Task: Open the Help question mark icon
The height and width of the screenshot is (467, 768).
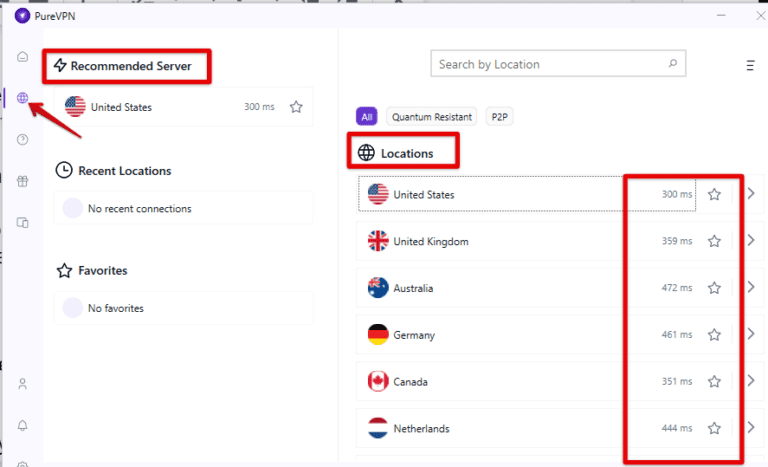Action: [22, 140]
